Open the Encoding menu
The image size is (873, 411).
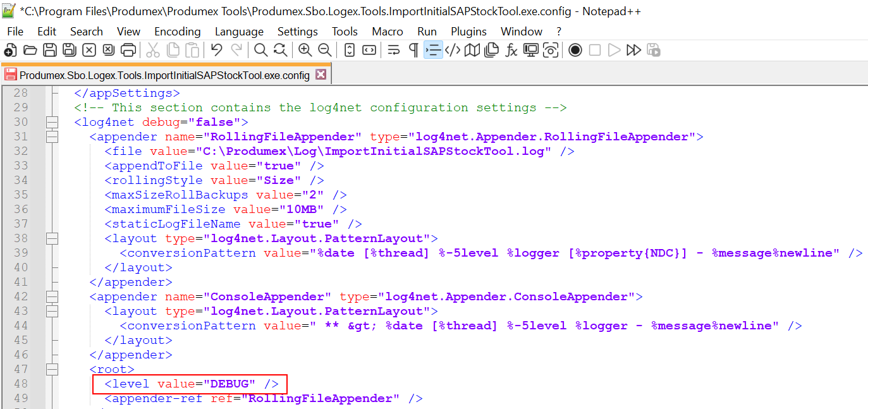click(177, 31)
